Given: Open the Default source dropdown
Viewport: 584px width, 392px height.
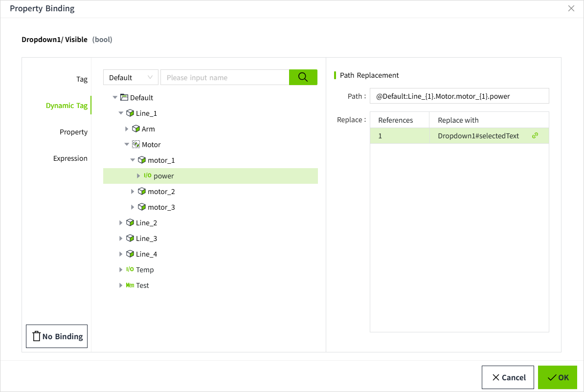Looking at the screenshot, I should pos(131,77).
